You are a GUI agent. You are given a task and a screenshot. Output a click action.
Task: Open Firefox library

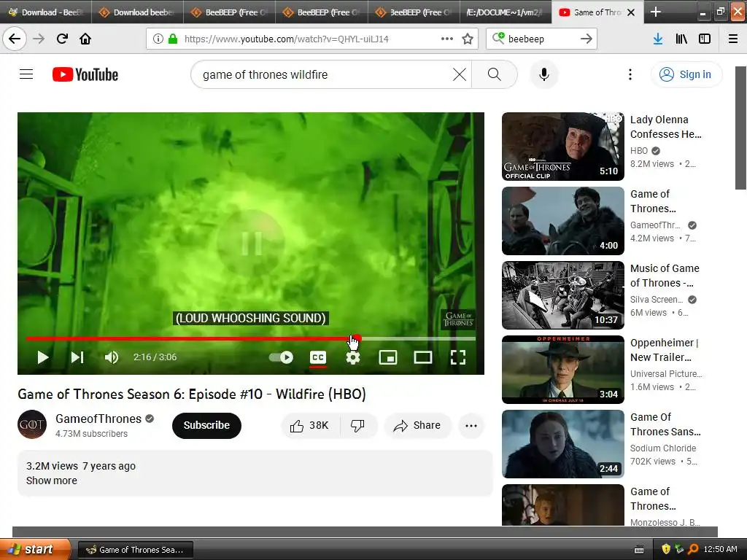point(681,39)
